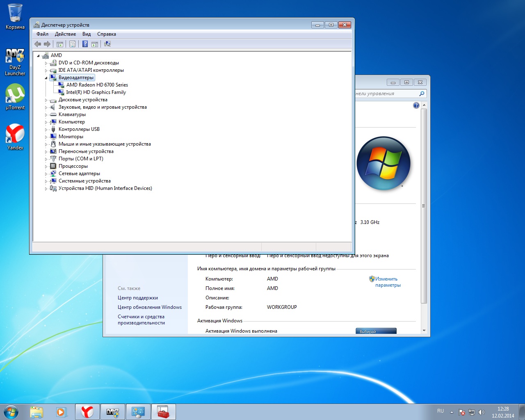Expand Порты (COM и LPT)

coord(46,159)
